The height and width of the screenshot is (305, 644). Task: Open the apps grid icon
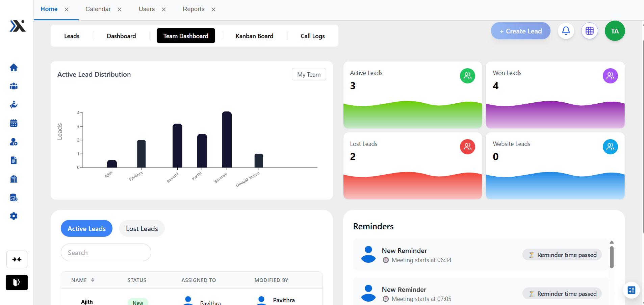[590, 31]
